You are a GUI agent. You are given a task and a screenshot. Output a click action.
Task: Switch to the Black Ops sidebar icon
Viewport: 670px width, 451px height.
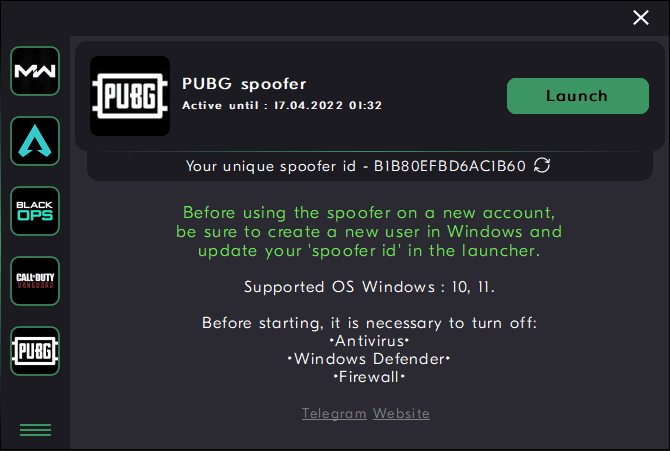pyautogui.click(x=35, y=211)
